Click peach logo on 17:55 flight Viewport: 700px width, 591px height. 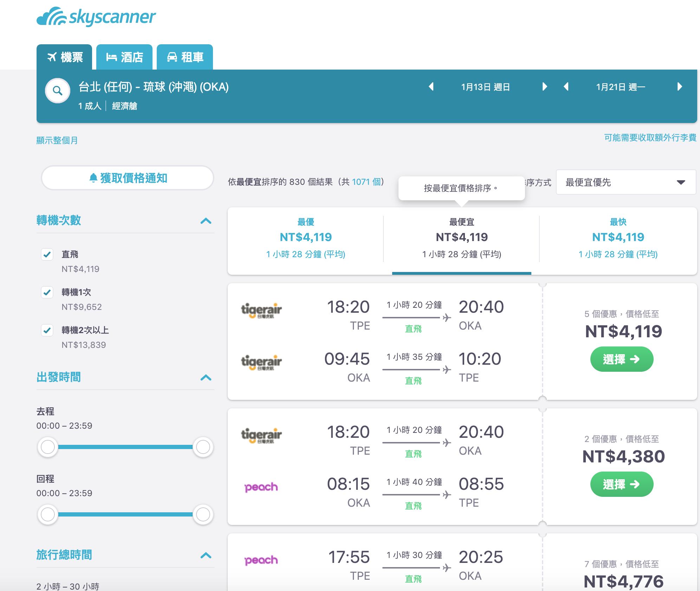click(261, 560)
